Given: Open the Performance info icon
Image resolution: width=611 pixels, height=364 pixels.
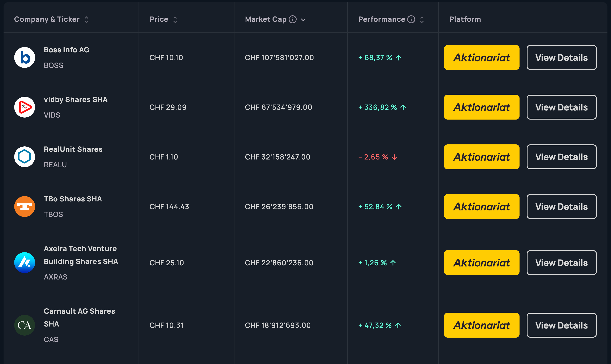Looking at the screenshot, I should [x=411, y=19].
